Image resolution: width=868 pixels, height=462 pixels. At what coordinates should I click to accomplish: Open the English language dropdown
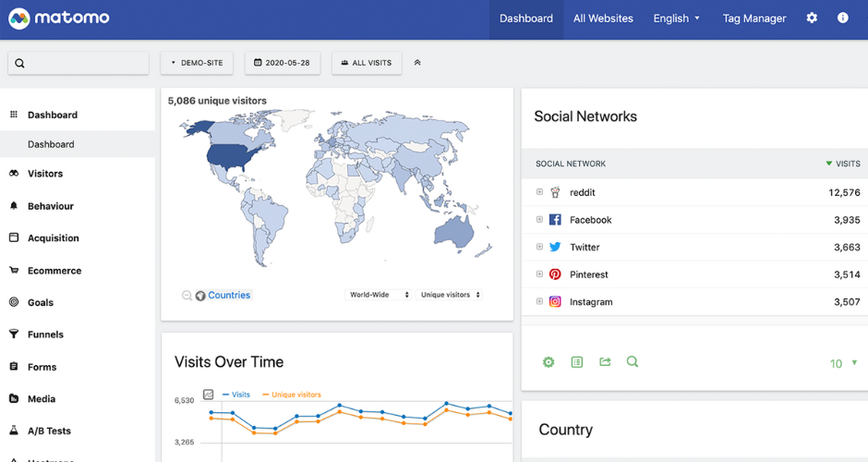(x=677, y=18)
